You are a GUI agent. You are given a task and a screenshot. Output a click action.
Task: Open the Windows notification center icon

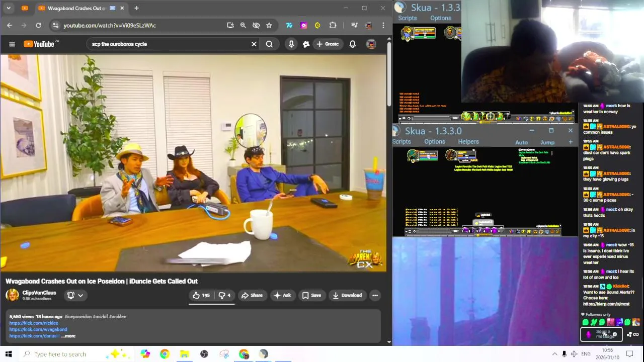coord(630,354)
